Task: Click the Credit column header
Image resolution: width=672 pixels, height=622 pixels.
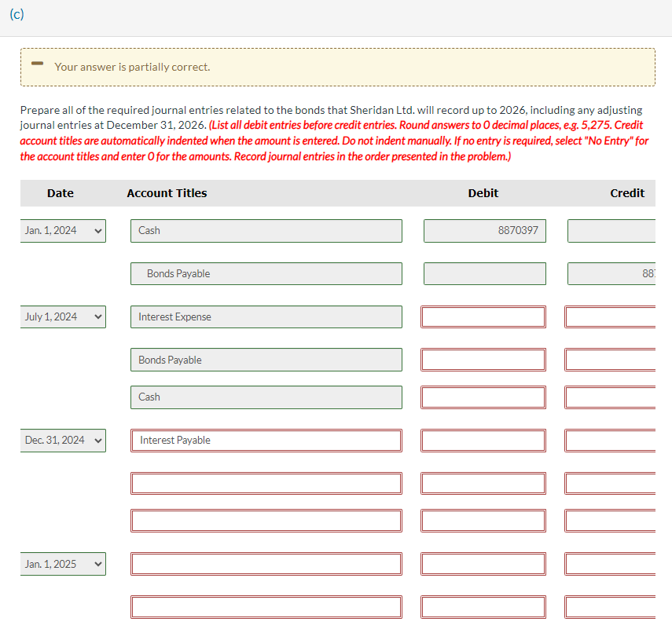Action: tap(627, 193)
